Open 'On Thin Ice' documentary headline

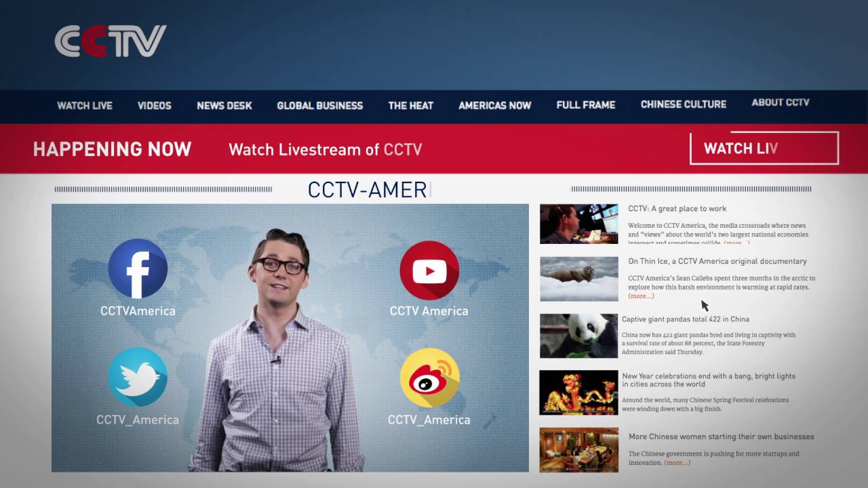click(717, 261)
